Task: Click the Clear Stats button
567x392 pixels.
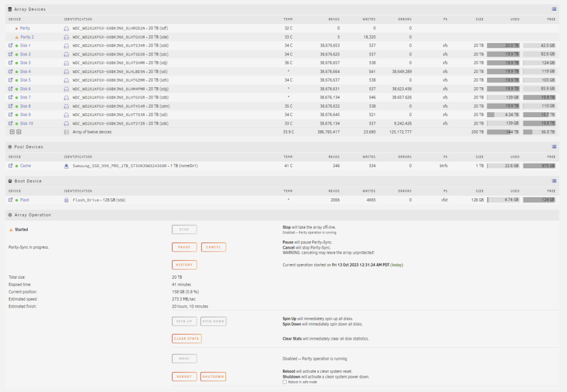Action: (187, 339)
